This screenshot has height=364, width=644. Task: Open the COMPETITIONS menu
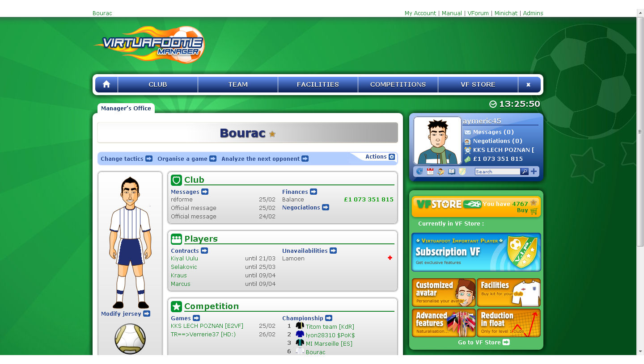point(398,84)
